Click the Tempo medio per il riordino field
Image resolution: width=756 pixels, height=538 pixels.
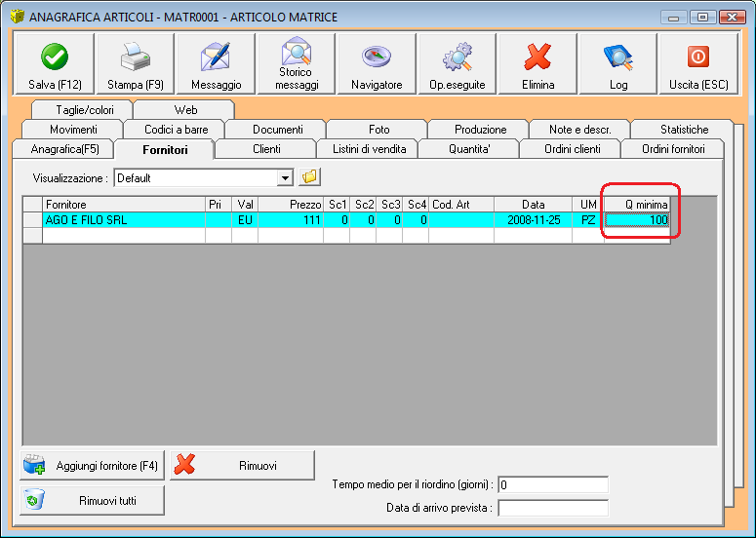(x=553, y=484)
